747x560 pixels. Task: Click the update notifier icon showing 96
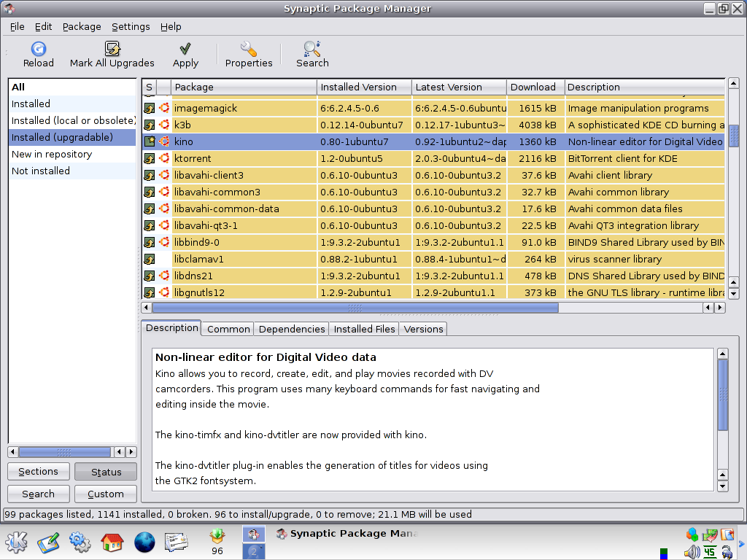coord(217,542)
